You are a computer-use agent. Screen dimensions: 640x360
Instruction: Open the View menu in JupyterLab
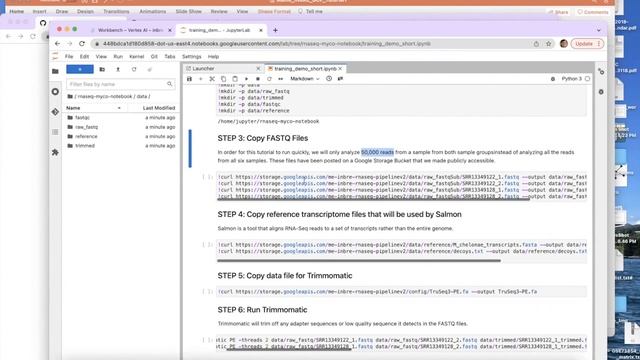click(101, 57)
